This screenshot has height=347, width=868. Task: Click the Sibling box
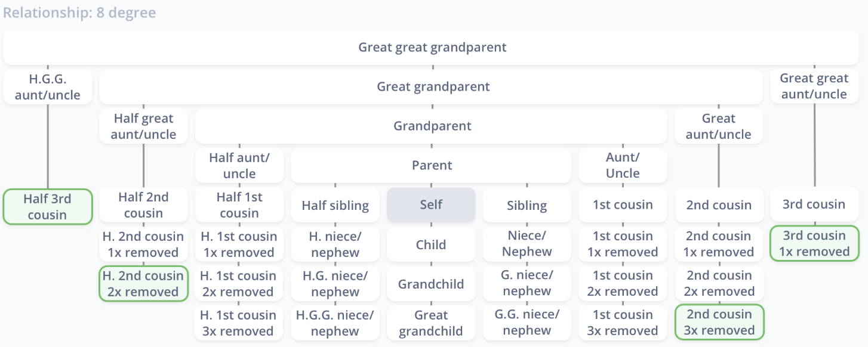(x=527, y=206)
